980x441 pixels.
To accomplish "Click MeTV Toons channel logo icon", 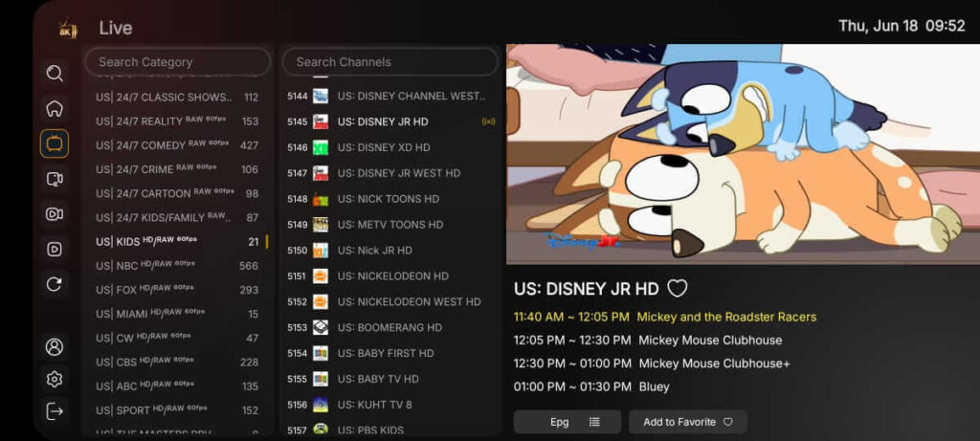I will tap(320, 224).
